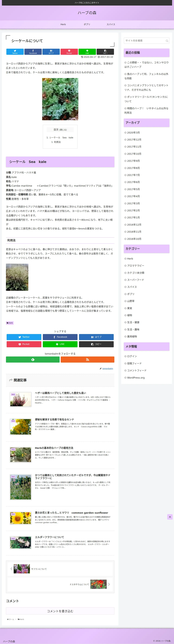Open the 山野草 category

[x=131, y=301]
